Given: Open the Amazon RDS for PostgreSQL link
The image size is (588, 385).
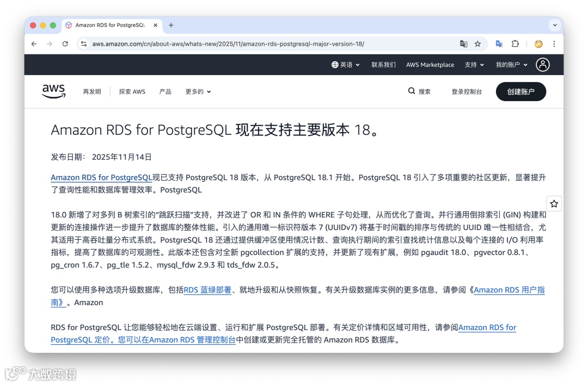Looking at the screenshot, I should pos(102,177).
